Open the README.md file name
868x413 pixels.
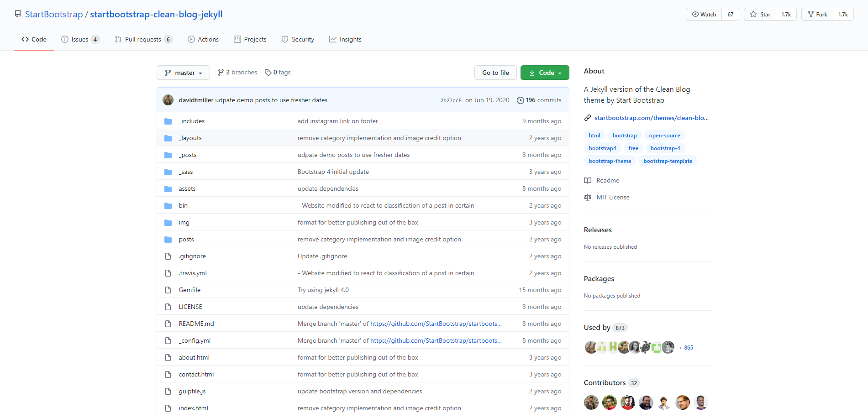[196, 324]
